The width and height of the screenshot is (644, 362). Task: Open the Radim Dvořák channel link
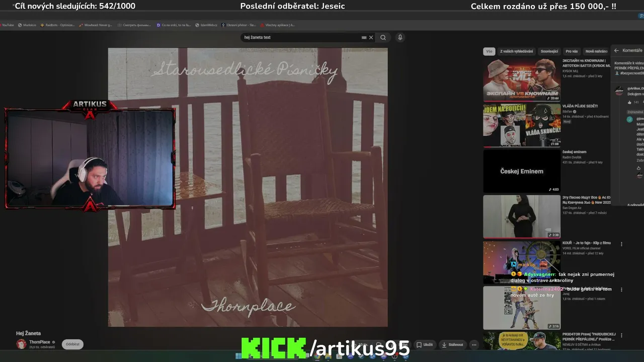coord(571,157)
